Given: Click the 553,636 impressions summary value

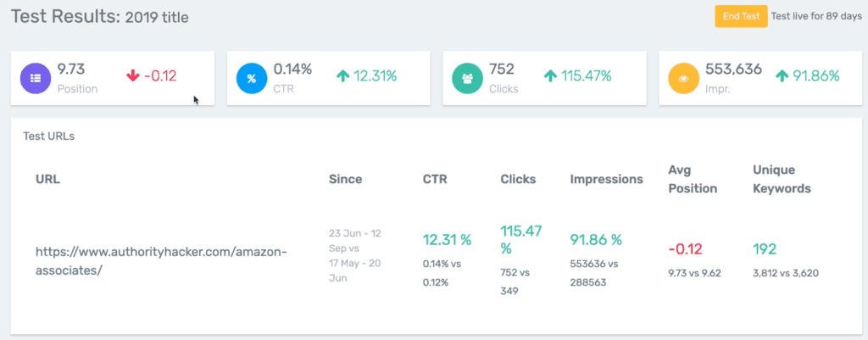Looking at the screenshot, I should [x=733, y=69].
